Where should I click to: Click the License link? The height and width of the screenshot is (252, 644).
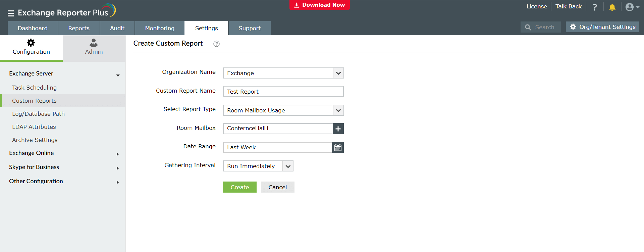point(537,6)
